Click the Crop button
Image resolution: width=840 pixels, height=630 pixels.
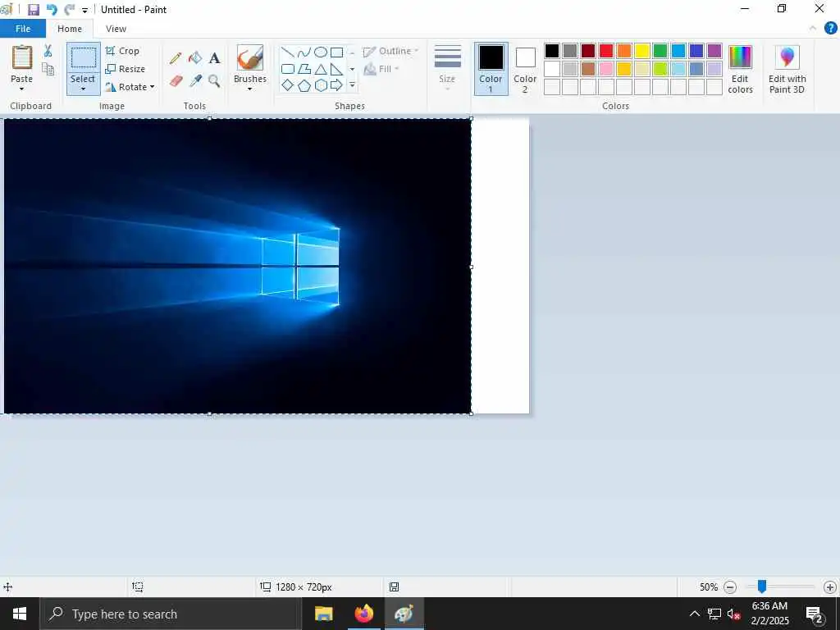[123, 51]
